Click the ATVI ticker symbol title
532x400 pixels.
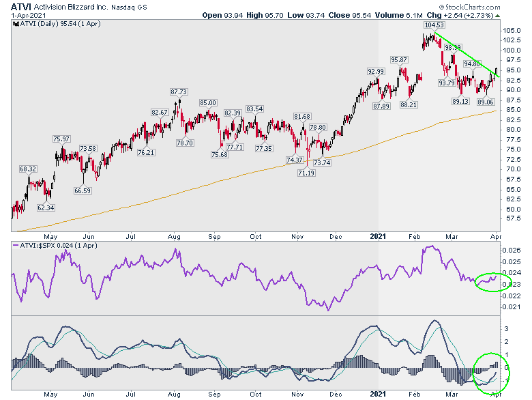[21, 6]
